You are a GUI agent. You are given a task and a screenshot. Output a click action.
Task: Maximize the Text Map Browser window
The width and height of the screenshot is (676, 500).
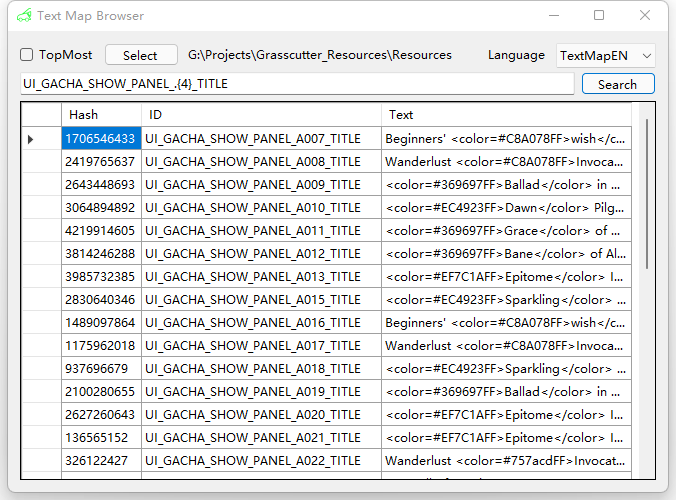click(599, 15)
